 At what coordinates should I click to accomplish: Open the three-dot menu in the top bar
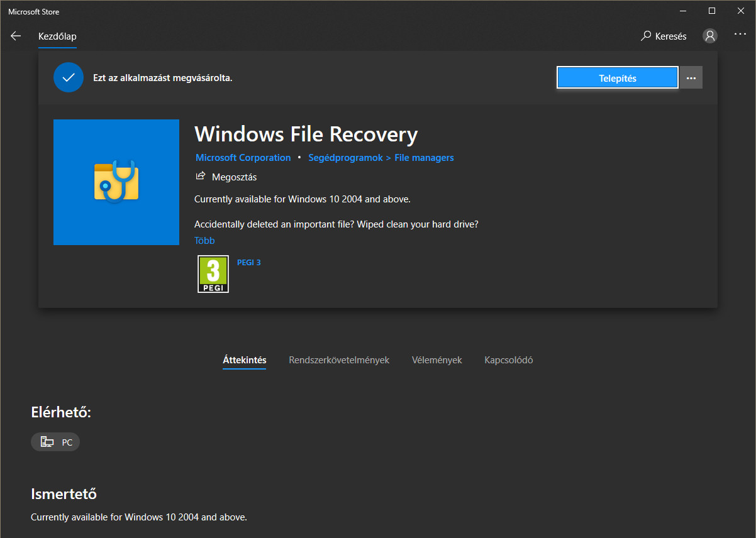tap(740, 34)
